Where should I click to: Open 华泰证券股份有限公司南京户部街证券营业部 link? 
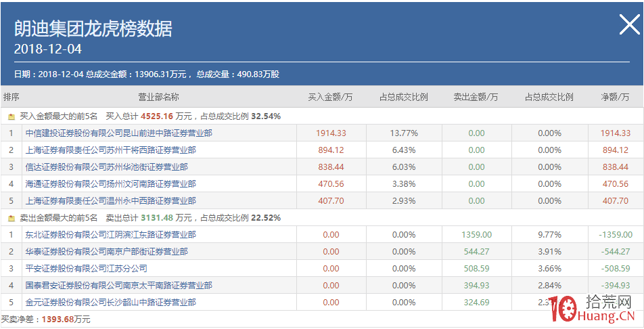(x=107, y=251)
